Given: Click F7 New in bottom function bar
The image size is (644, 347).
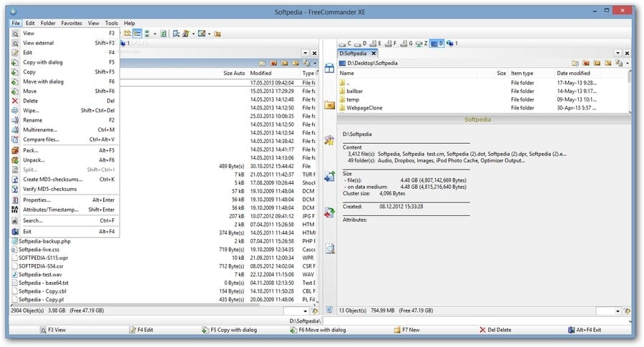Looking at the screenshot, I should tap(406, 330).
